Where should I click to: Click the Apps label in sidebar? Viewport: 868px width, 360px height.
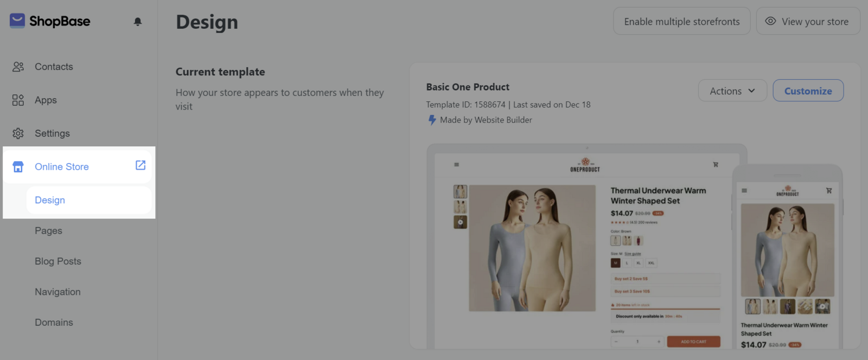click(x=46, y=100)
